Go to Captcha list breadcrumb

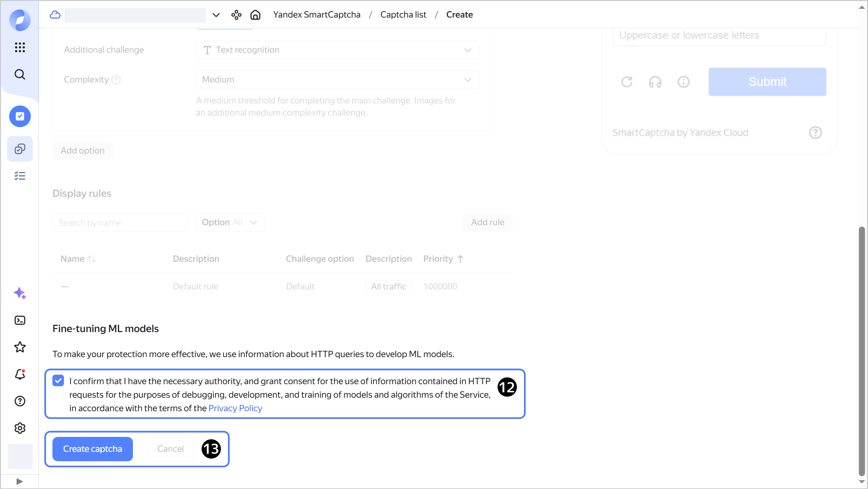(403, 15)
